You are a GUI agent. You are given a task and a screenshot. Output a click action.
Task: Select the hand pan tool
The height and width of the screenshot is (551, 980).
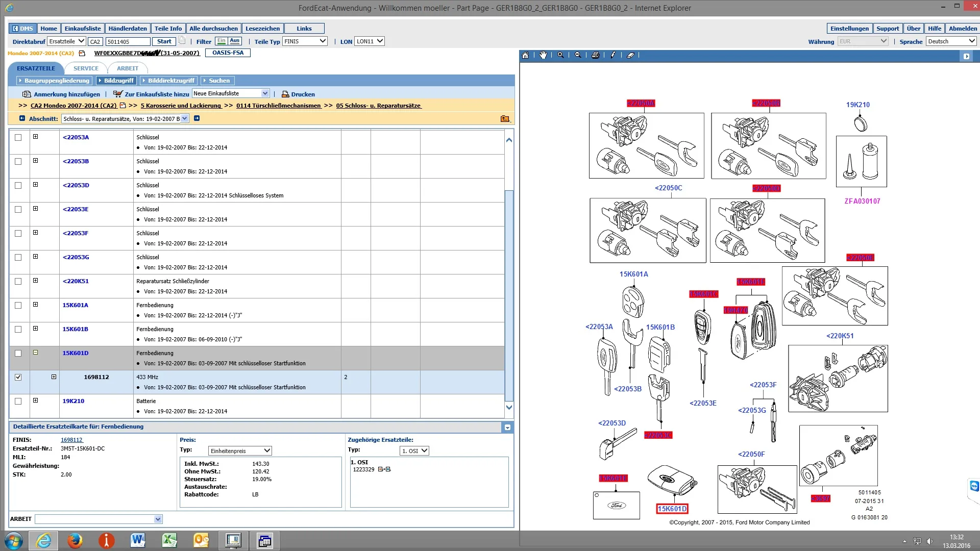543,55
